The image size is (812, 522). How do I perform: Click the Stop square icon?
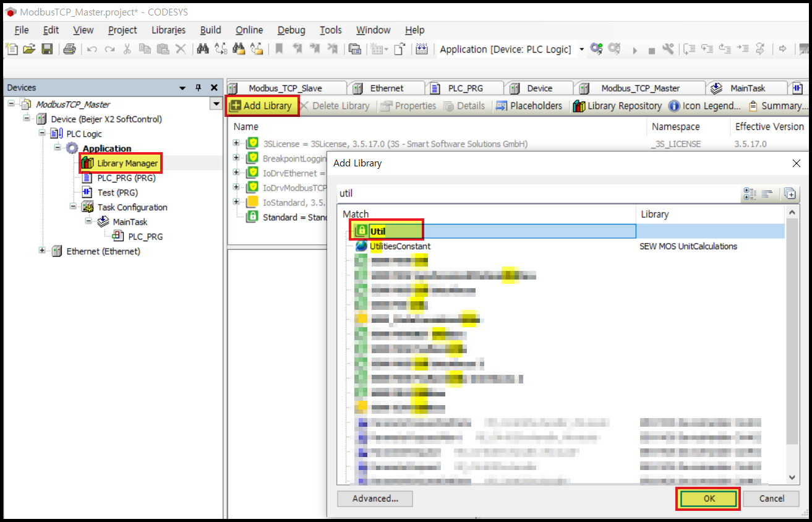pos(651,49)
